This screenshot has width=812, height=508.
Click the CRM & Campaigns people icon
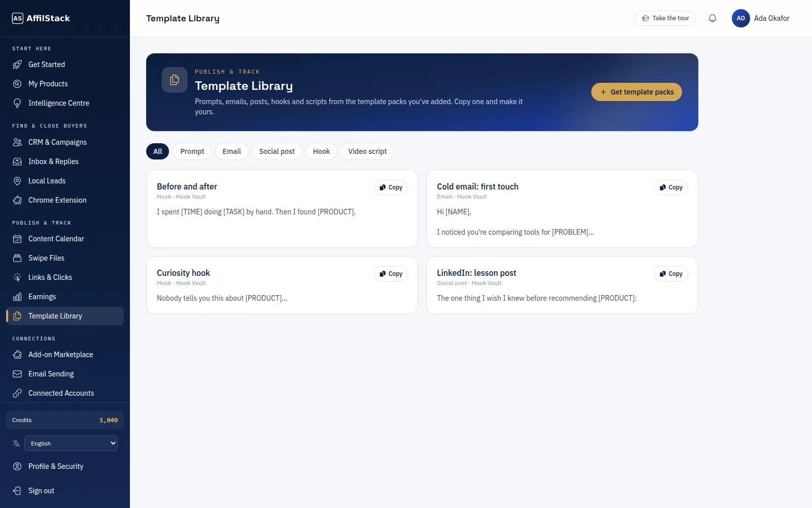[17, 142]
